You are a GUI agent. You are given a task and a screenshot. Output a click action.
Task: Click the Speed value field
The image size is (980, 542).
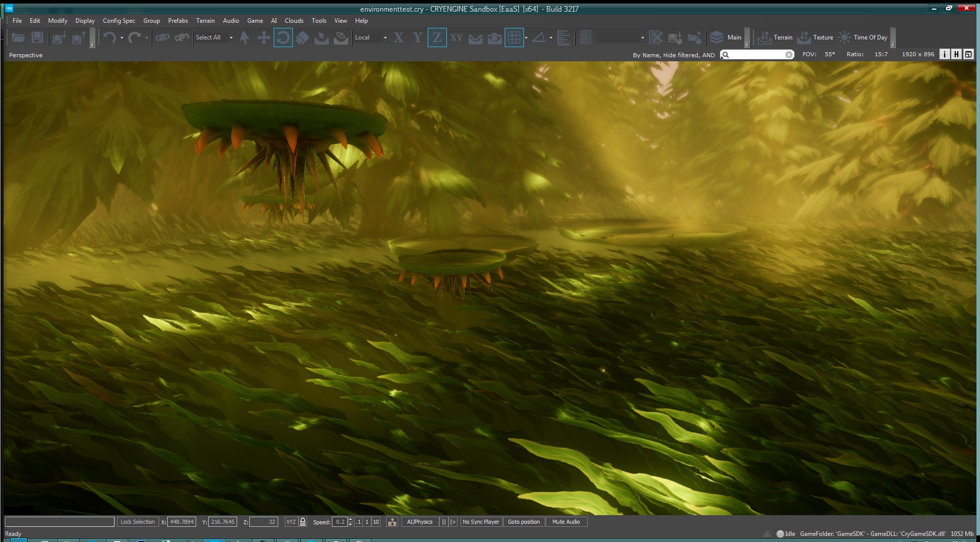point(340,522)
